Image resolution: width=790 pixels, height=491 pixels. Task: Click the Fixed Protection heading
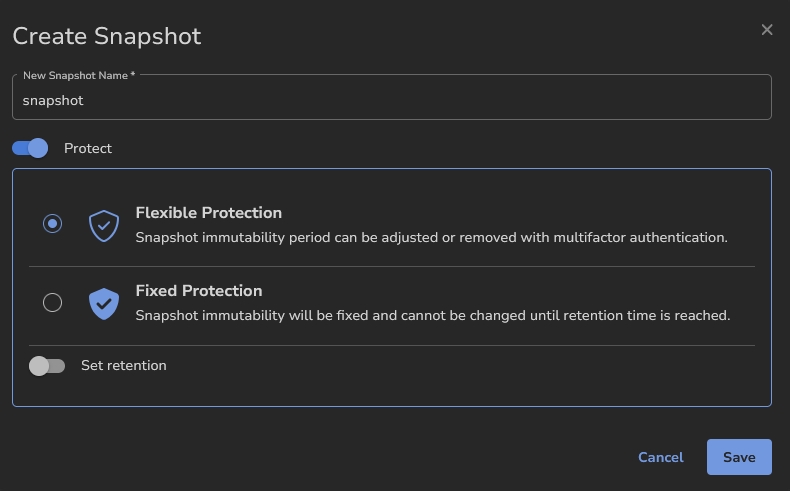(198, 291)
